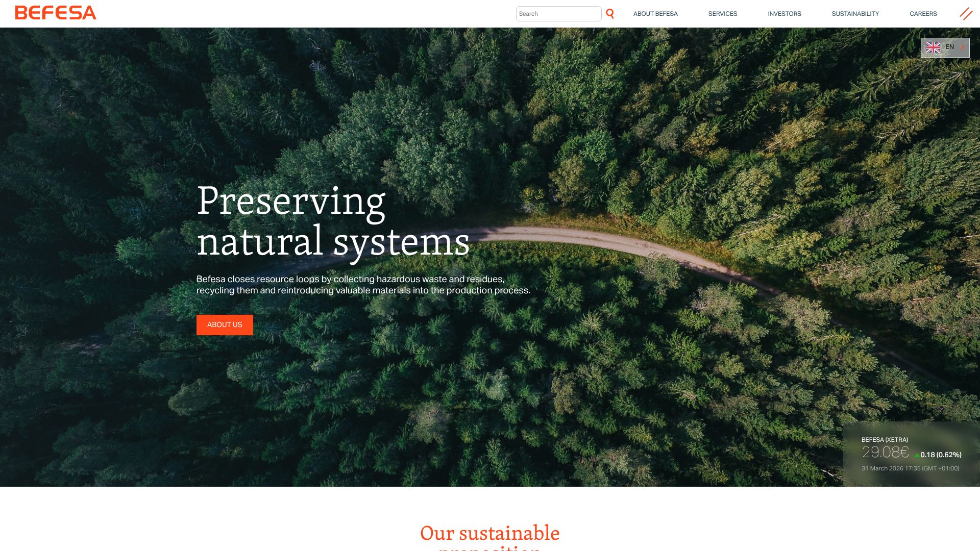Click the UK flag icon
This screenshot has height=551, width=980.
933,47
